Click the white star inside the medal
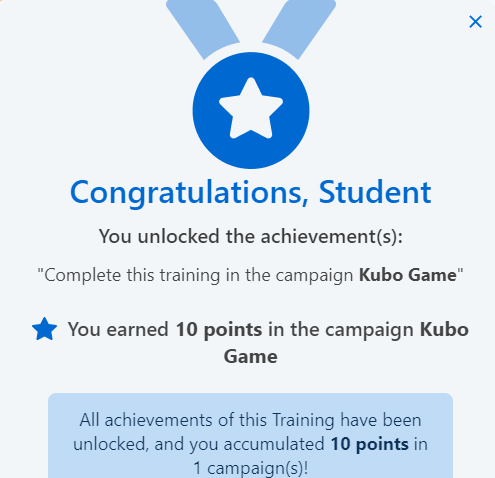Viewport: 495px width, 478px height. coord(251,109)
